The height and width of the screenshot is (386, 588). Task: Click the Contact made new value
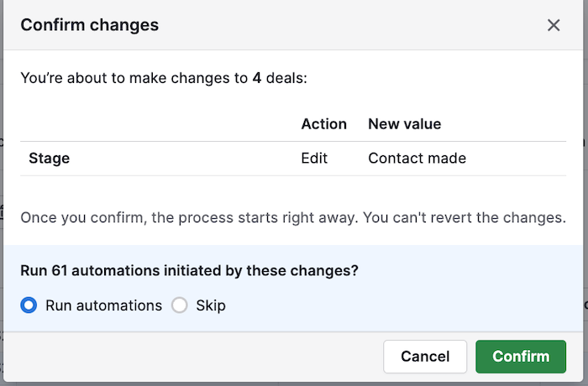click(x=417, y=158)
